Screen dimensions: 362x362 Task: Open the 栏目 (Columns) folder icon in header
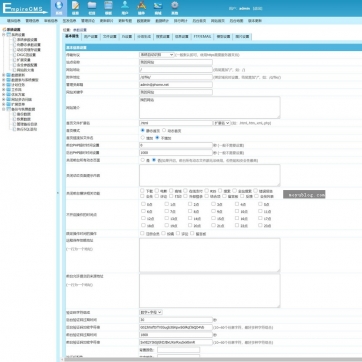click(x=92, y=5)
